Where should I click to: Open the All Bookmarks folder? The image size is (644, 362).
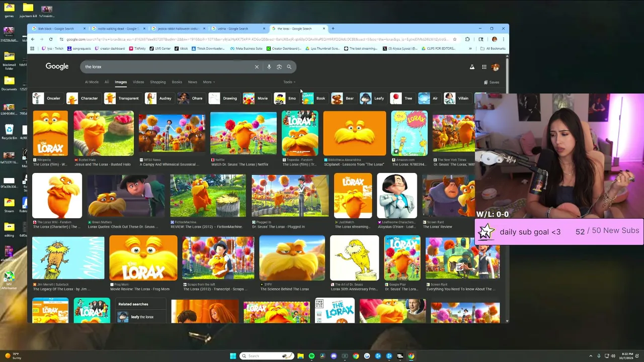point(493,49)
